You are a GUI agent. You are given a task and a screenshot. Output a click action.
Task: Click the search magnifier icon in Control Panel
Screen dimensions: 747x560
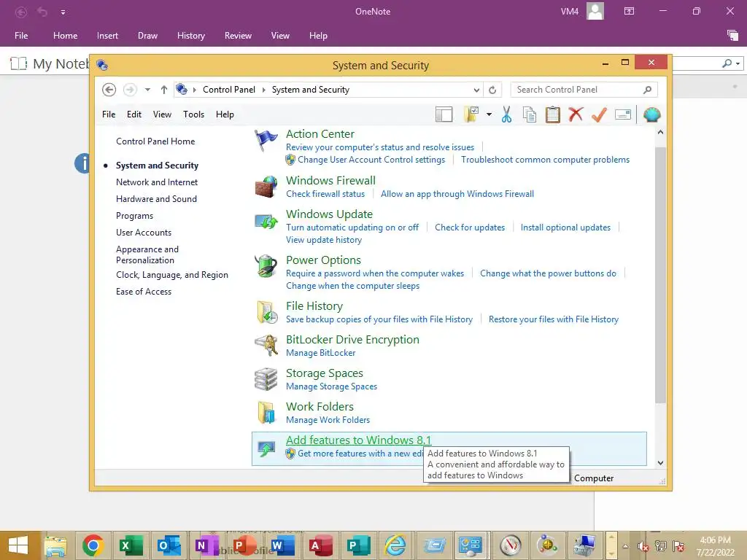point(648,90)
